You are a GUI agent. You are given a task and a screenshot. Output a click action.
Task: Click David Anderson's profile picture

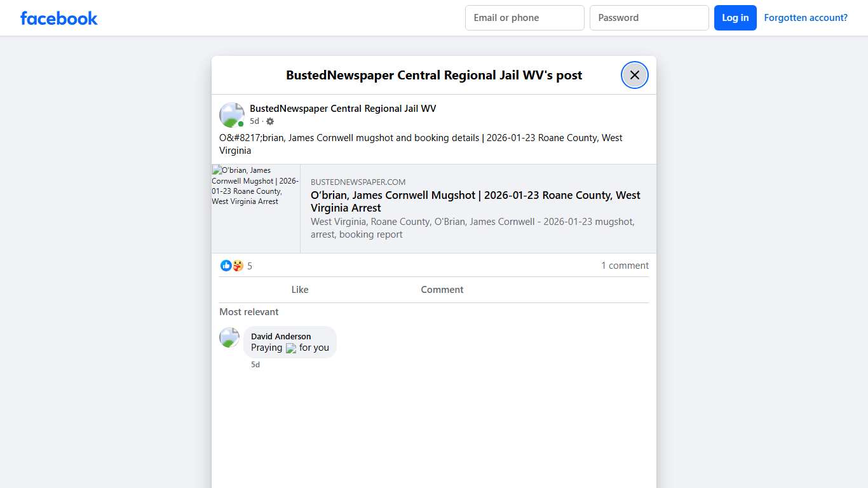point(229,337)
